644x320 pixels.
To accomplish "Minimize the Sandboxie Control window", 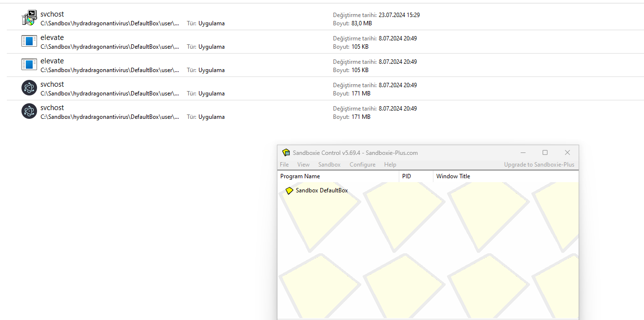I will click(x=523, y=152).
